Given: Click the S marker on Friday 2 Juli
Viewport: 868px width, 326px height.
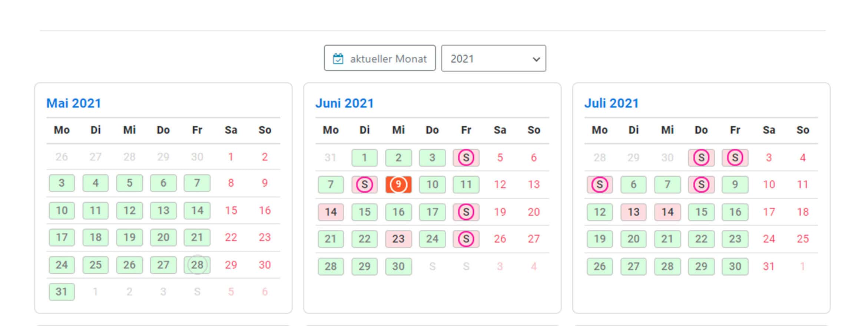Looking at the screenshot, I should point(735,158).
